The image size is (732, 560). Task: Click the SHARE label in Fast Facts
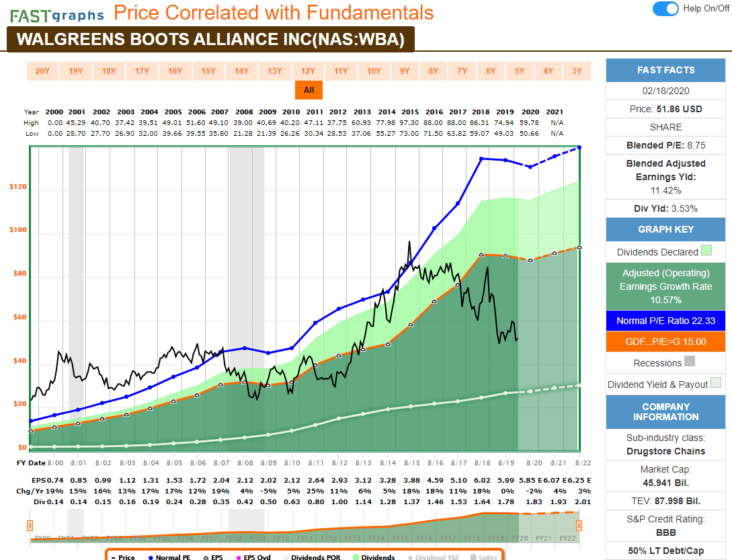665,127
